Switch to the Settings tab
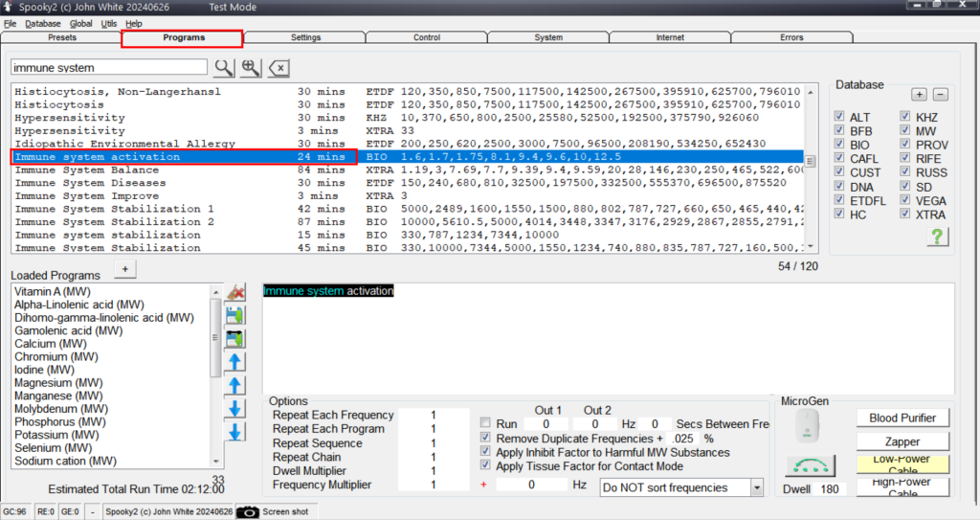980x520 pixels. click(305, 38)
